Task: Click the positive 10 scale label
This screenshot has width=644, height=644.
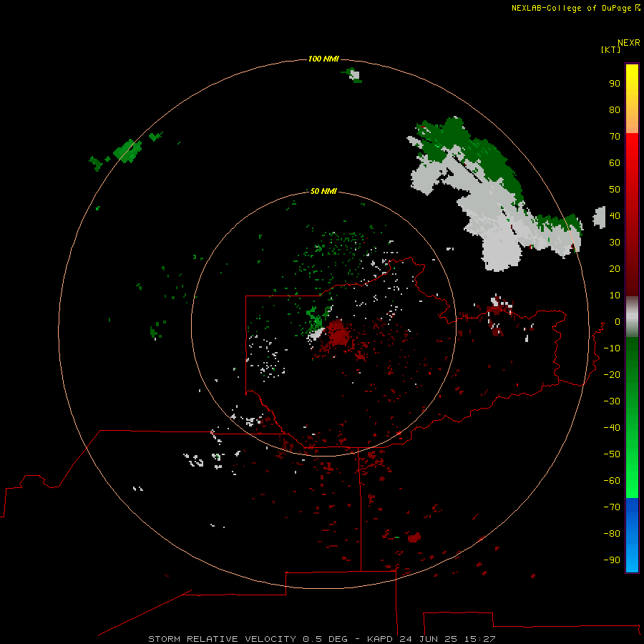Action: click(x=615, y=296)
